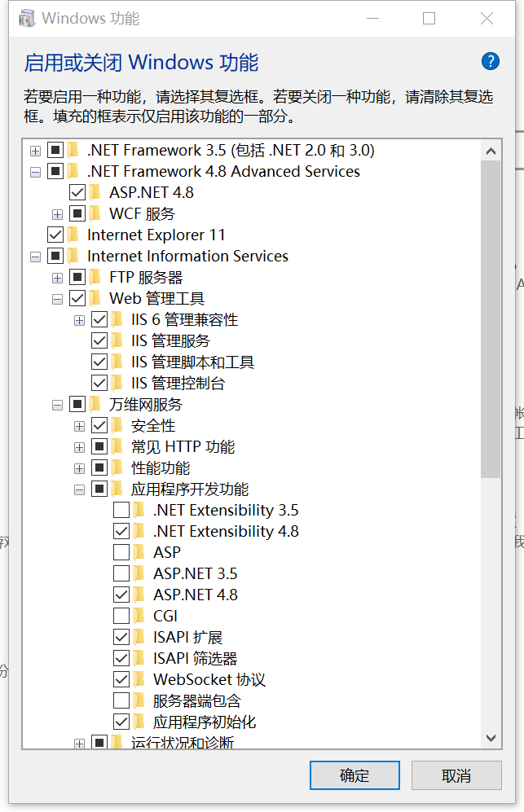The height and width of the screenshot is (812, 524).
Task: Expand the FTP 服务器 node
Action: pos(58,278)
